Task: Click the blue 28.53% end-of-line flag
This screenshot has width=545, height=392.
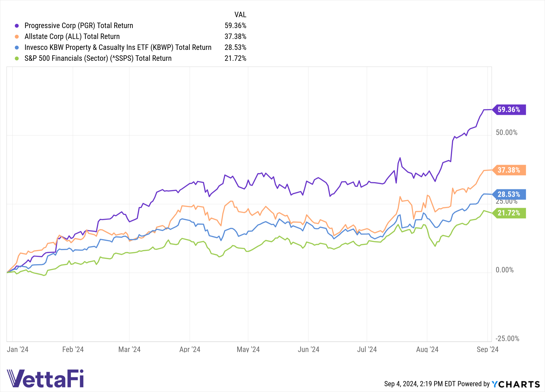Action: (x=509, y=194)
